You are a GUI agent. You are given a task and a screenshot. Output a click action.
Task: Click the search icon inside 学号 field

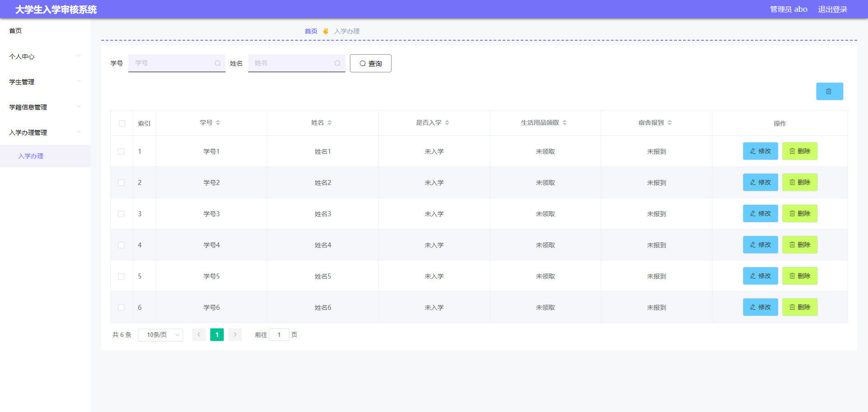click(x=217, y=63)
